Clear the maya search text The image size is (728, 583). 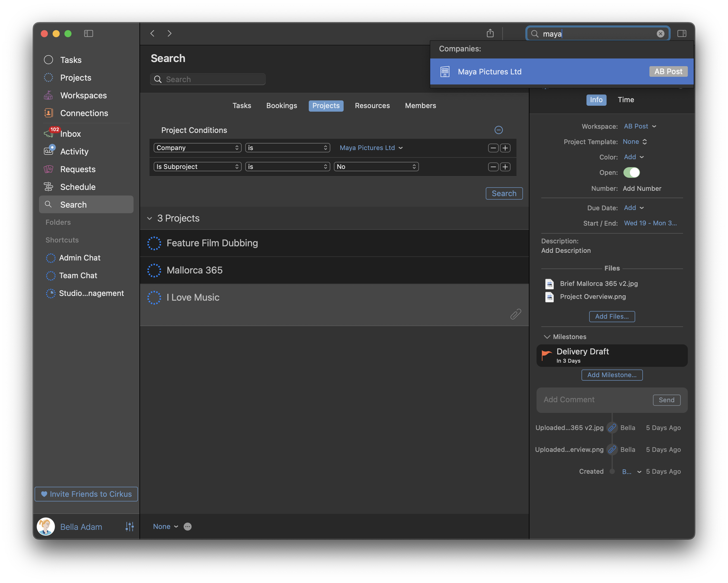660,33
